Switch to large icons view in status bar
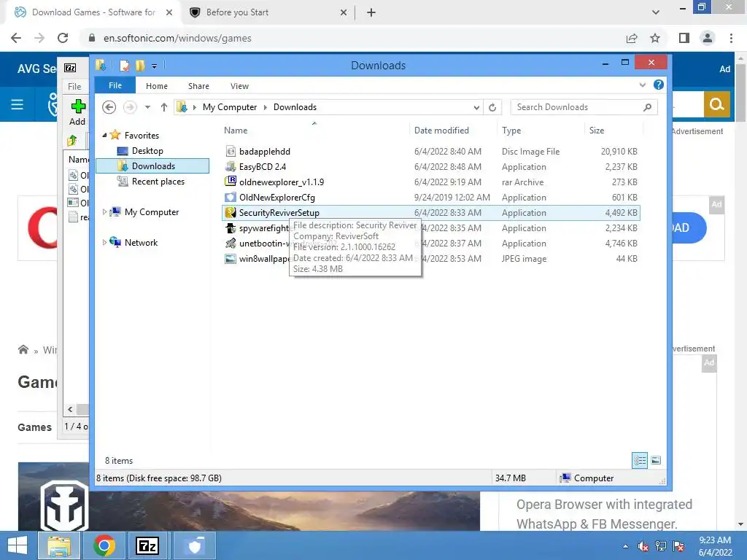Image resolution: width=747 pixels, height=560 pixels. click(x=656, y=461)
